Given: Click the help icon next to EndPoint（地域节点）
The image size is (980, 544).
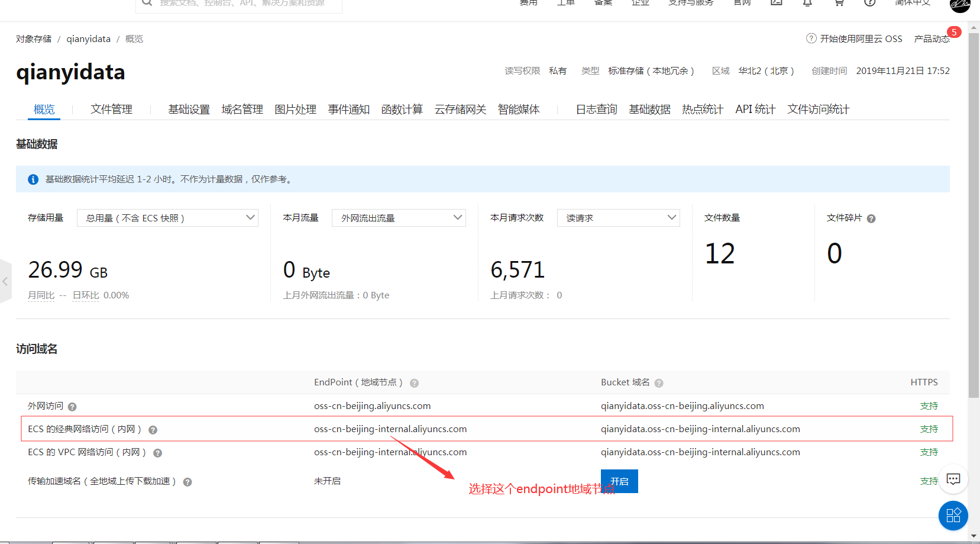Looking at the screenshot, I should click(x=415, y=383).
